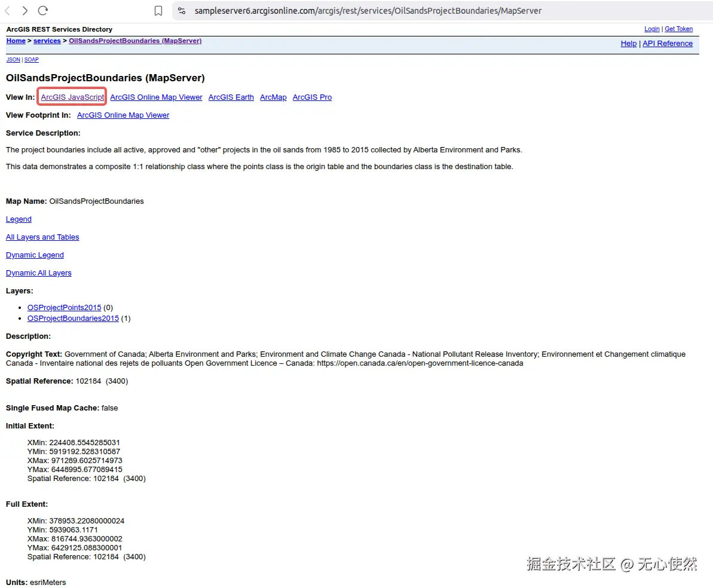
Task: Click Initial Extent XMin: 224408.5545285031
Action: tap(74, 443)
